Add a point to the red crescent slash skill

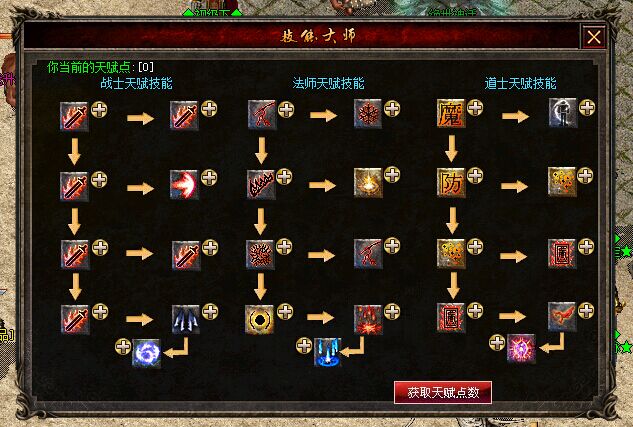click(x=209, y=178)
